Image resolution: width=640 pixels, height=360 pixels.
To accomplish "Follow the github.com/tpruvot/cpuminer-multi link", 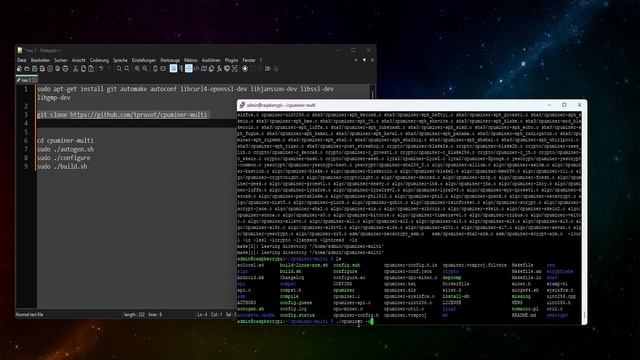I will 138,115.
